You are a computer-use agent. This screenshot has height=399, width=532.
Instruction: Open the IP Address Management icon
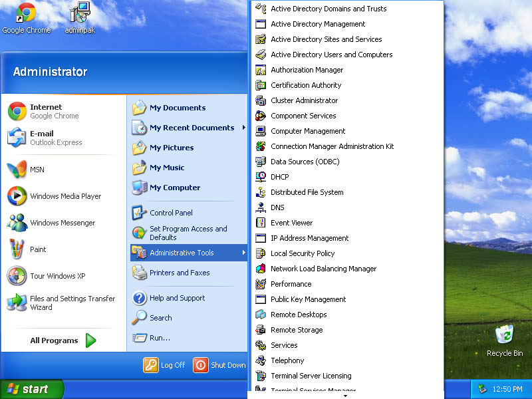(x=261, y=238)
